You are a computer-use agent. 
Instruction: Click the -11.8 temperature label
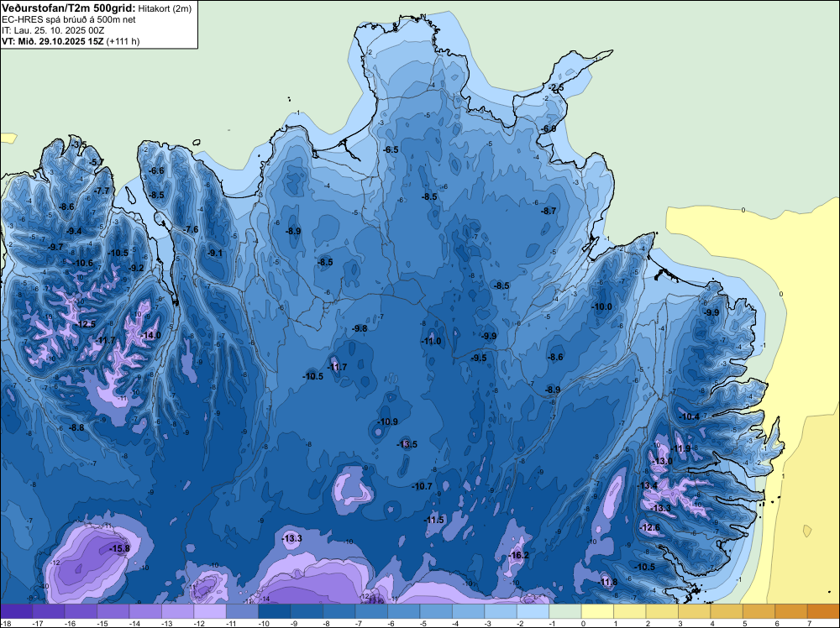coord(607,583)
